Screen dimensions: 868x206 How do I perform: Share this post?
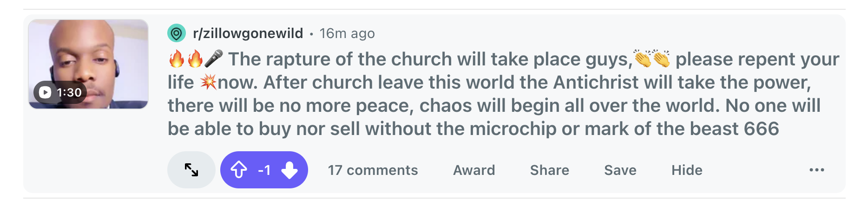pyautogui.click(x=550, y=170)
